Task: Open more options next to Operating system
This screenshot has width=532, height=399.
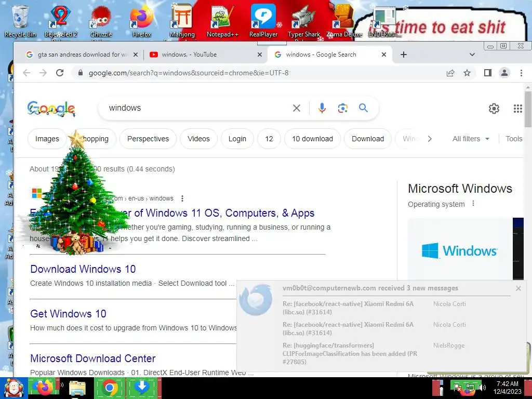Action: point(473,204)
